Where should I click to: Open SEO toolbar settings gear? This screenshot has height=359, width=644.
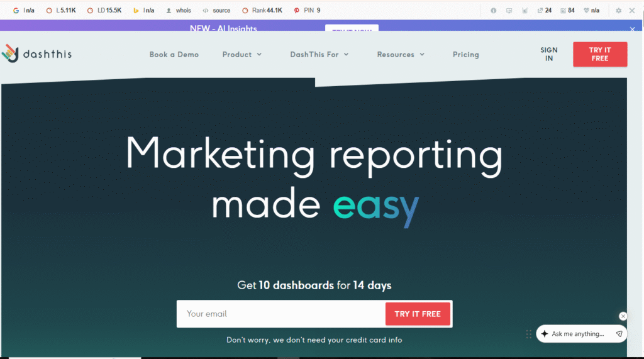click(618, 11)
